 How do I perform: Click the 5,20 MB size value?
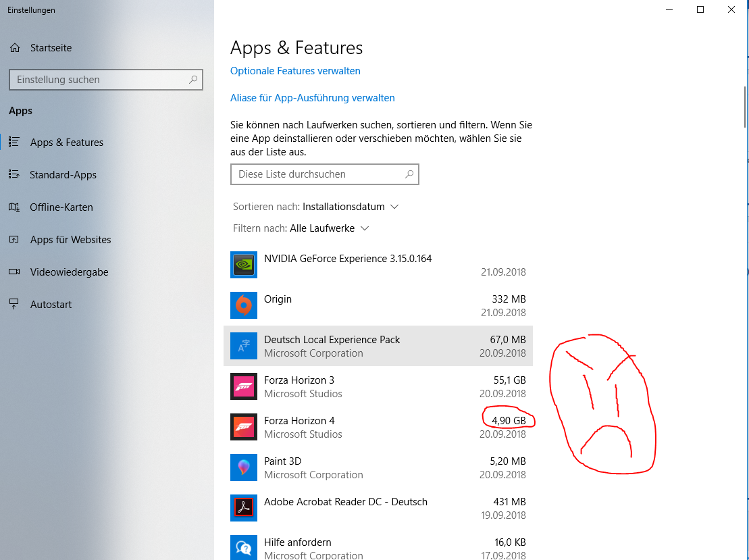(508, 461)
